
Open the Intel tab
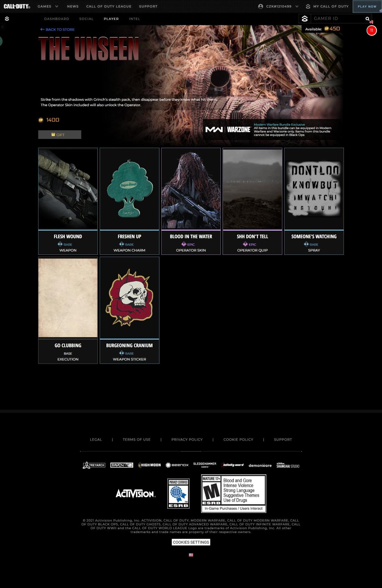tap(134, 19)
